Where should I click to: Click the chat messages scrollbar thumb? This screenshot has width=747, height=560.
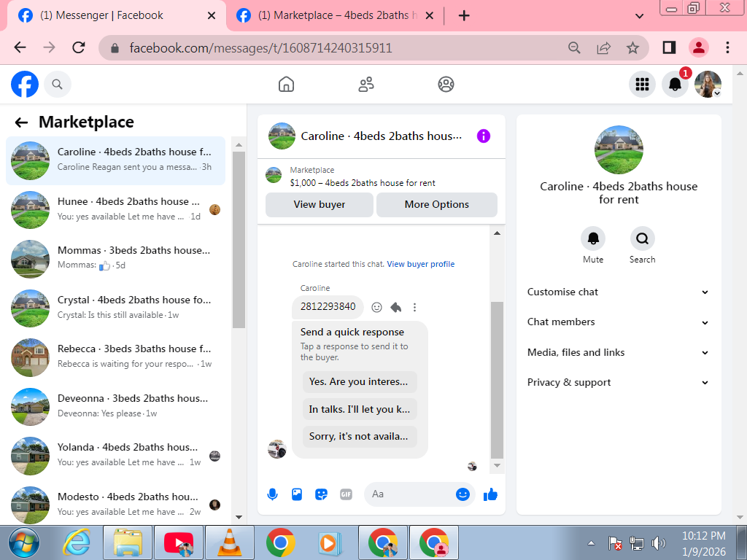click(x=497, y=379)
